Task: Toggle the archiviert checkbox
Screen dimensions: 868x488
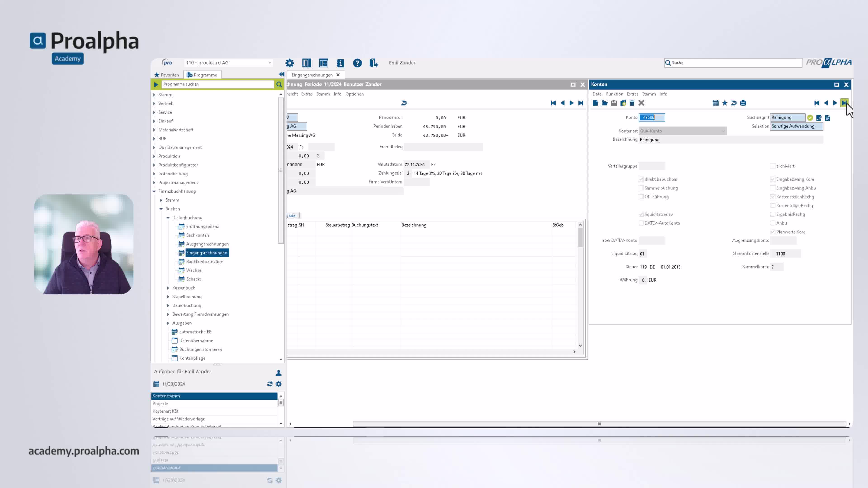Action: click(x=773, y=166)
